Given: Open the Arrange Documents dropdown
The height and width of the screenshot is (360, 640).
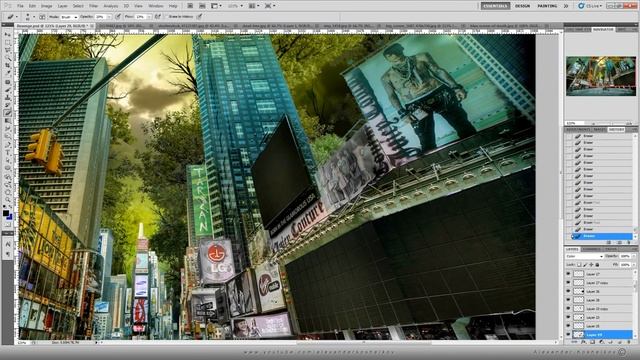Looking at the screenshot, I should (x=254, y=6).
